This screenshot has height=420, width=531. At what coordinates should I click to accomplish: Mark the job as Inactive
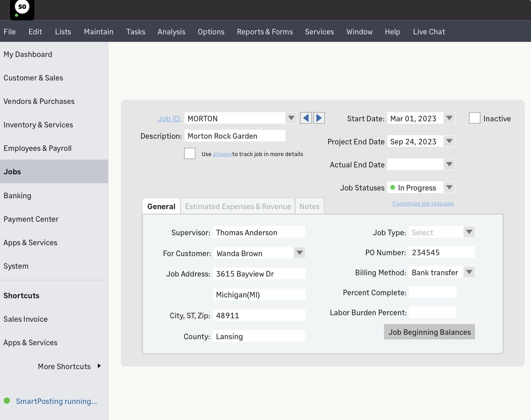click(475, 118)
